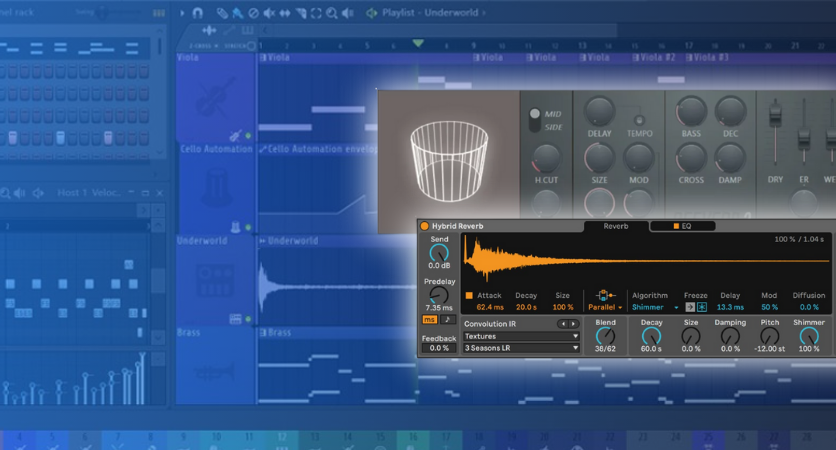Image resolution: width=836 pixels, height=450 pixels.
Task: Toggle the Hybrid Reverb device on/off
Action: click(x=425, y=227)
